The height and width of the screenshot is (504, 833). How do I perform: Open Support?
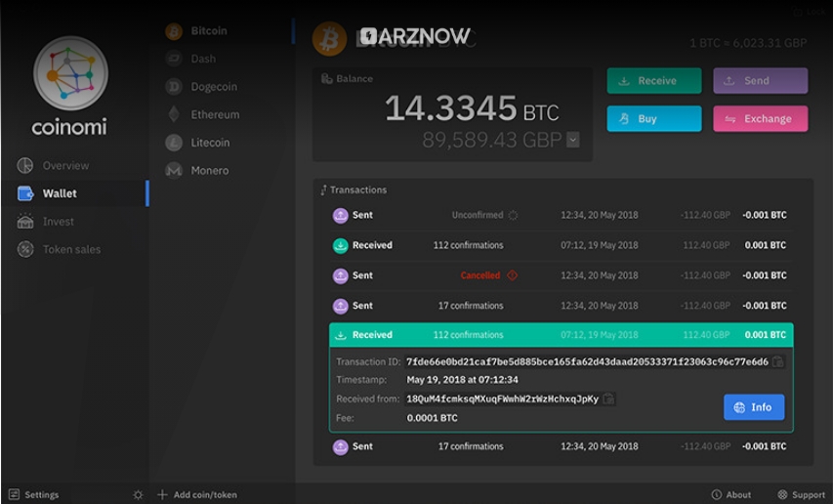[802, 495]
